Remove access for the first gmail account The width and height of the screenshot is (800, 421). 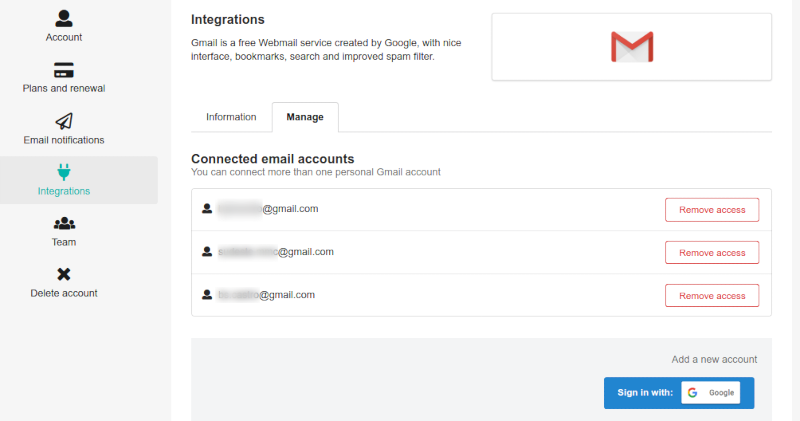712,210
